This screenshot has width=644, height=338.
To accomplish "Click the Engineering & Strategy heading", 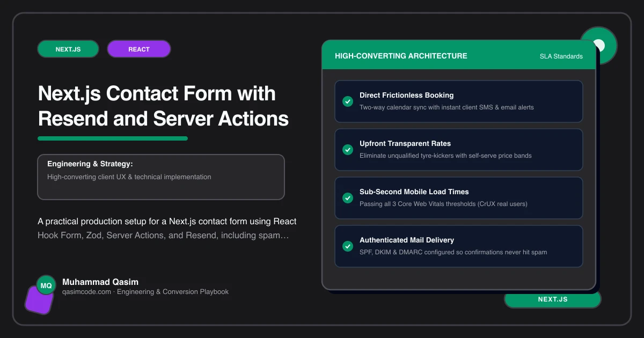I will tap(90, 164).
